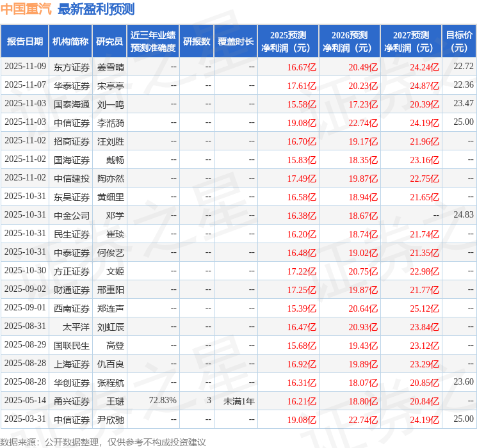Click target price 22.36
Screen dimensions: 477x448
(x=464, y=84)
